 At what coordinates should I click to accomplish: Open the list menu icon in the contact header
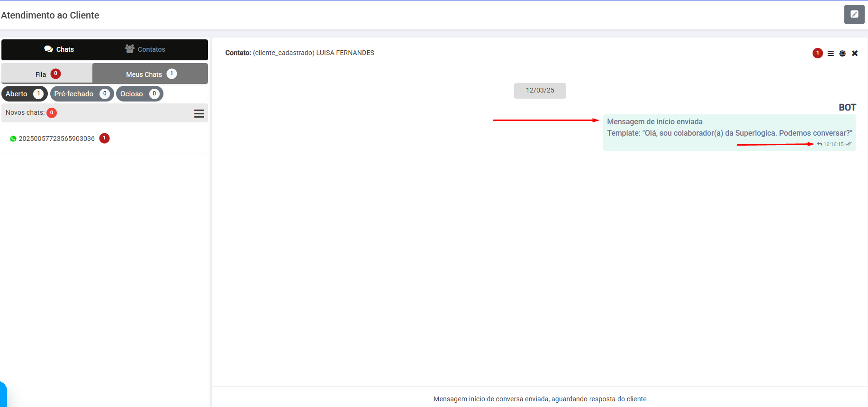tap(831, 54)
